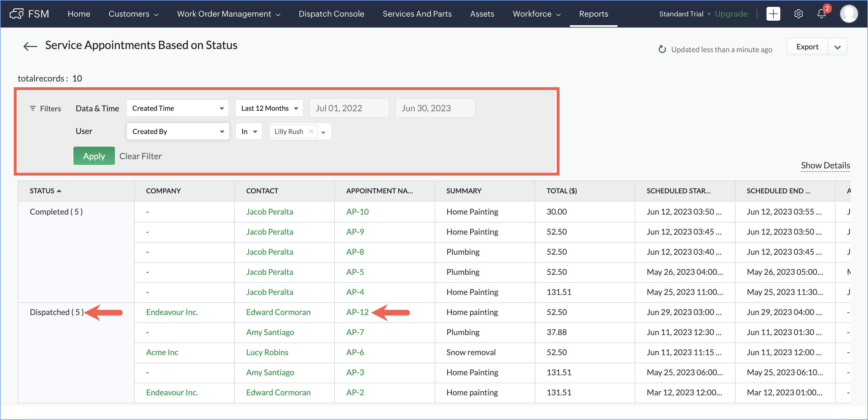This screenshot has height=420, width=868.
Task: Expand the Export options arrow
Action: (x=837, y=47)
